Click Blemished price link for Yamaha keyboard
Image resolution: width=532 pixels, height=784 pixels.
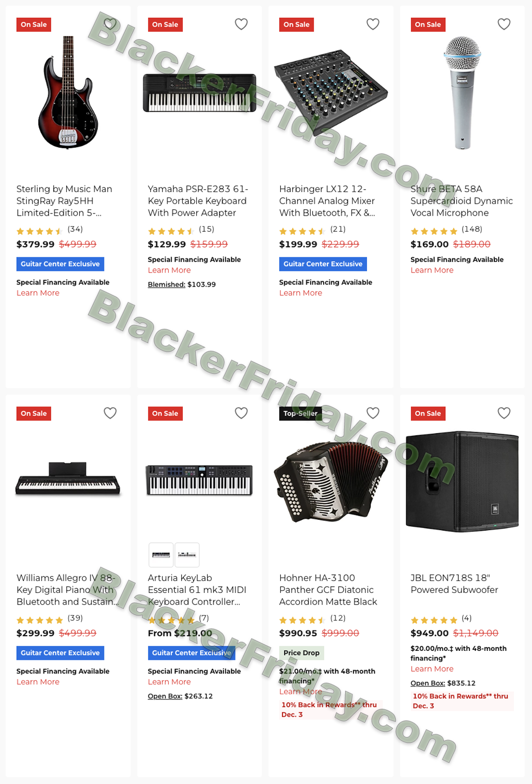point(167,284)
